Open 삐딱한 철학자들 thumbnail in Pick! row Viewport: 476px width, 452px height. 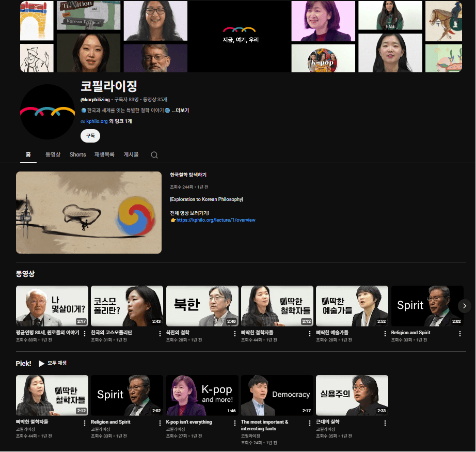click(x=52, y=395)
